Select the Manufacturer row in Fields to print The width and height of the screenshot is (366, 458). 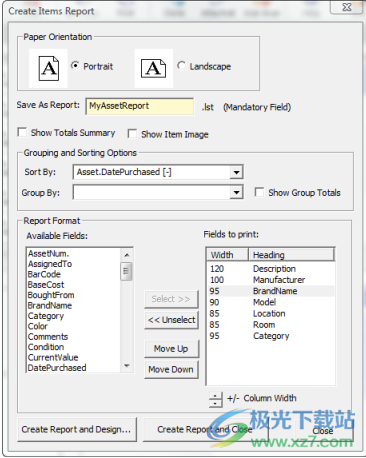271,280
